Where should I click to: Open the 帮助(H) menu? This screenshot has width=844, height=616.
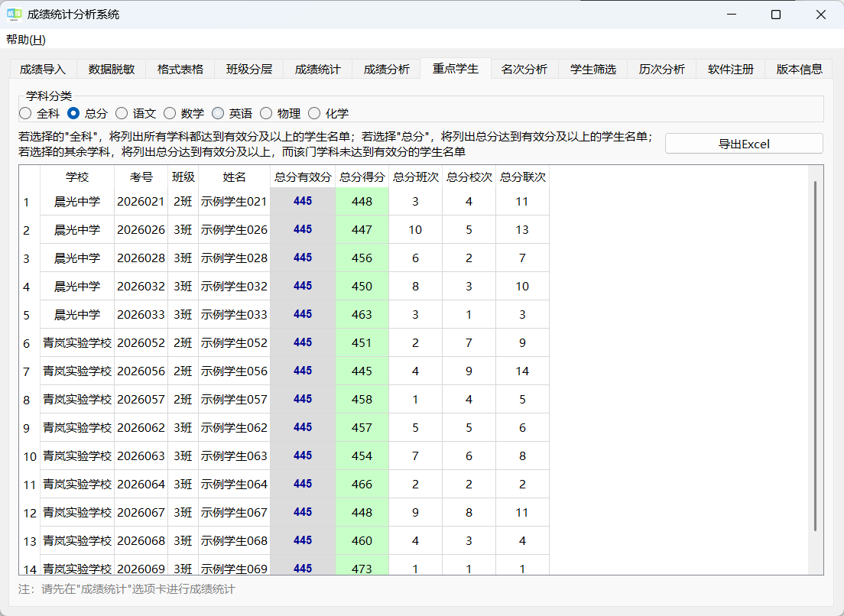(x=26, y=40)
